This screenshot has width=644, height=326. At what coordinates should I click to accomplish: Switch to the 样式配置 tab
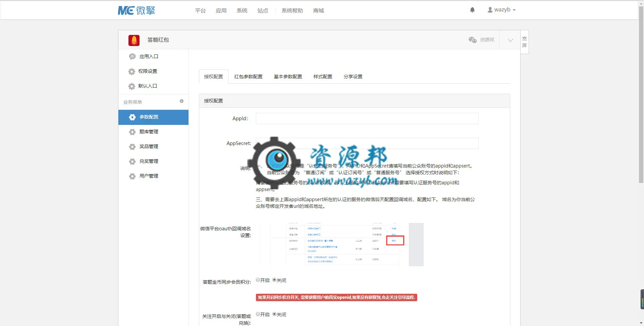click(323, 77)
